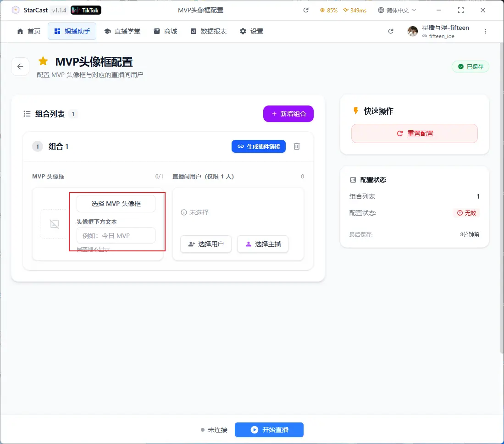Click the TikTok platform badge

point(86,10)
